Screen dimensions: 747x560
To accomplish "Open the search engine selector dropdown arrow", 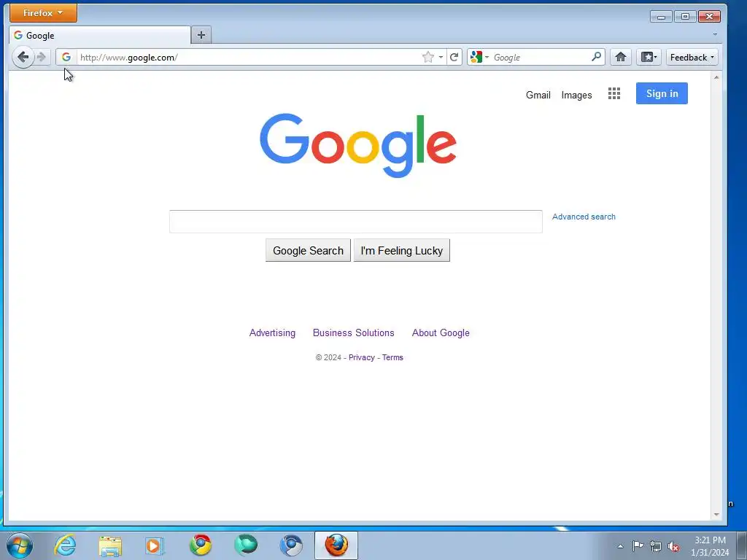I will [487, 57].
